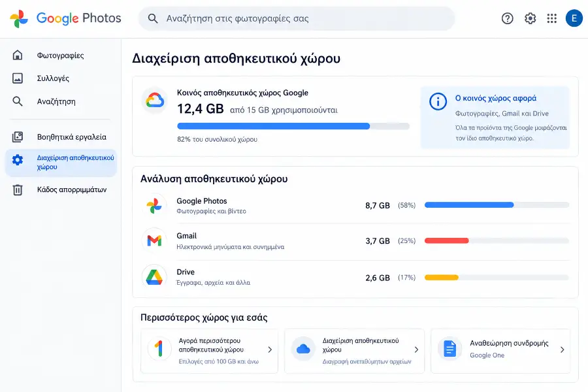This screenshot has height=392, width=588.
Task: Open the Αναθεώρηση συνδρομής chevron arrow
Action: [562, 350]
